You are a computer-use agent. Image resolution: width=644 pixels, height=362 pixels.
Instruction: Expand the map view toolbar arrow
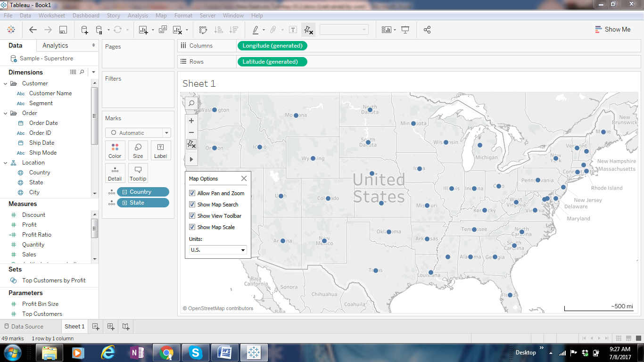coord(191,159)
